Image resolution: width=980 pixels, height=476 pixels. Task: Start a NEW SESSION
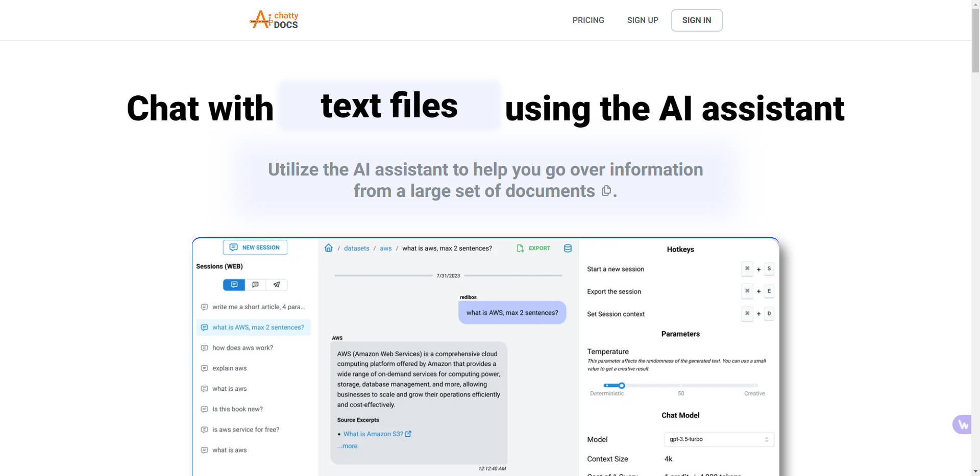tap(255, 247)
